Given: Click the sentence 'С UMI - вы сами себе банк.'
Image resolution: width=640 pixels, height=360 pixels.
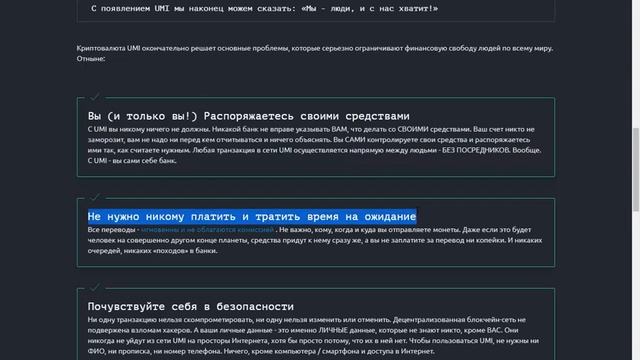Looking at the screenshot, I should (132, 161).
